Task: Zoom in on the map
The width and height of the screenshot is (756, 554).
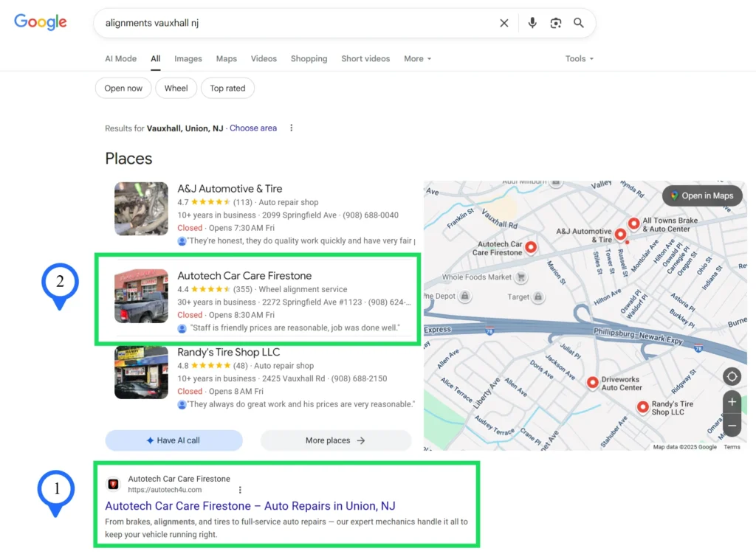Action: click(732, 402)
